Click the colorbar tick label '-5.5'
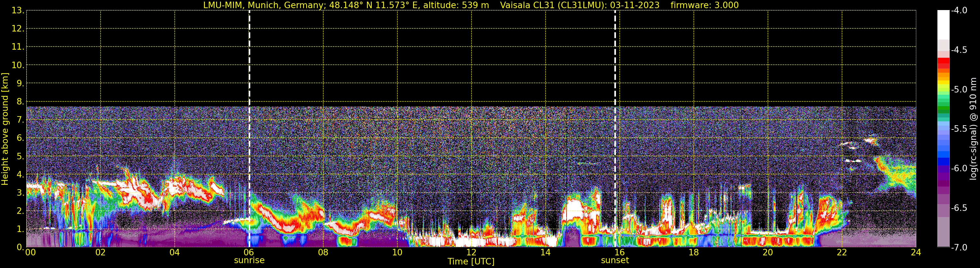The height and width of the screenshot is (268, 980). pyautogui.click(x=959, y=129)
